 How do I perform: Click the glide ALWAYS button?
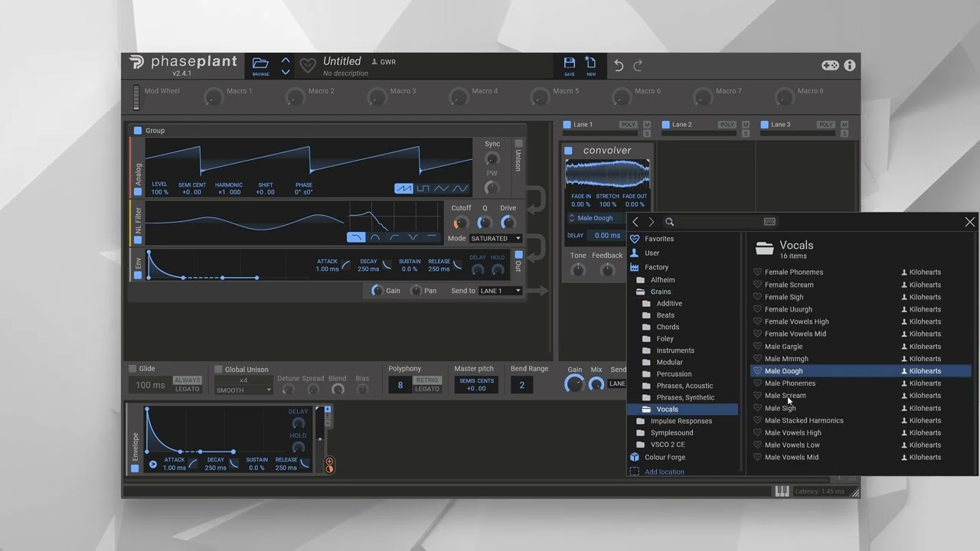188,380
